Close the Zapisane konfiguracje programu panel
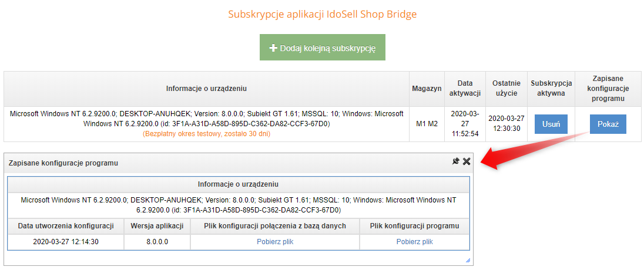The width and height of the screenshot is (644, 270). coord(466,161)
